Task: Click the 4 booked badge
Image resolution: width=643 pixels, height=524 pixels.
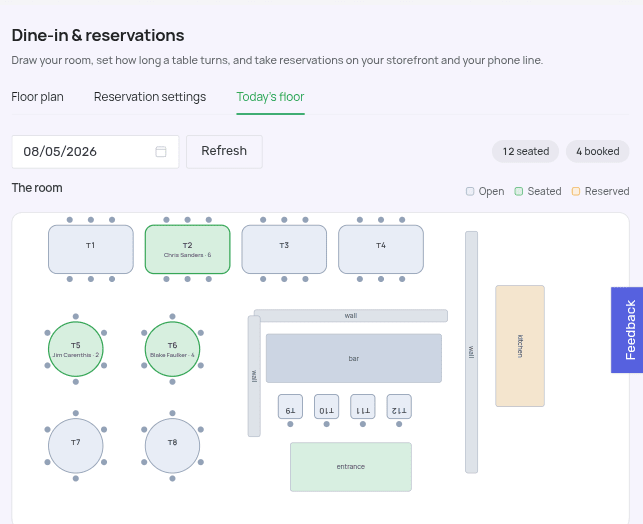Action: pos(597,151)
